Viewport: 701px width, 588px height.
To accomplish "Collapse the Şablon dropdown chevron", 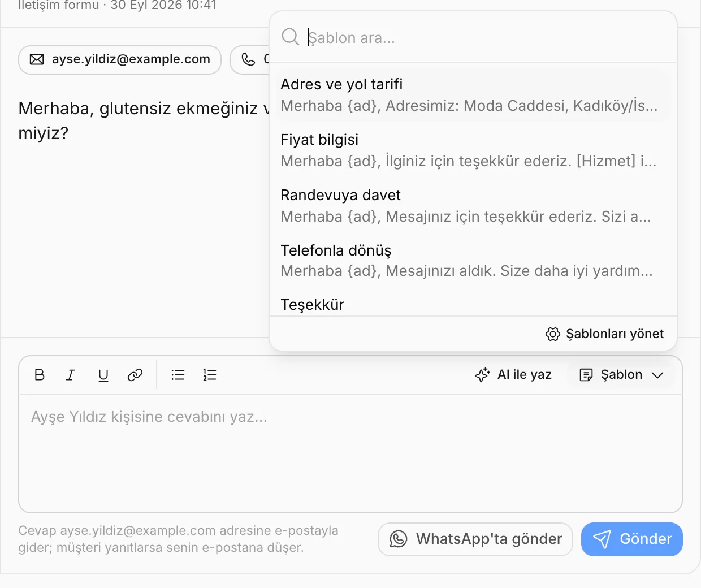I will (x=657, y=375).
